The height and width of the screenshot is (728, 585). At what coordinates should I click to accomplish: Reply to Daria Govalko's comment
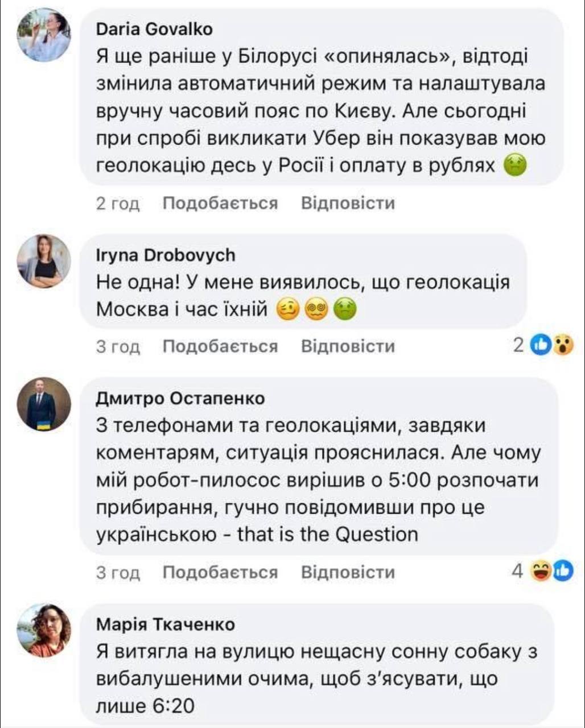click(348, 203)
